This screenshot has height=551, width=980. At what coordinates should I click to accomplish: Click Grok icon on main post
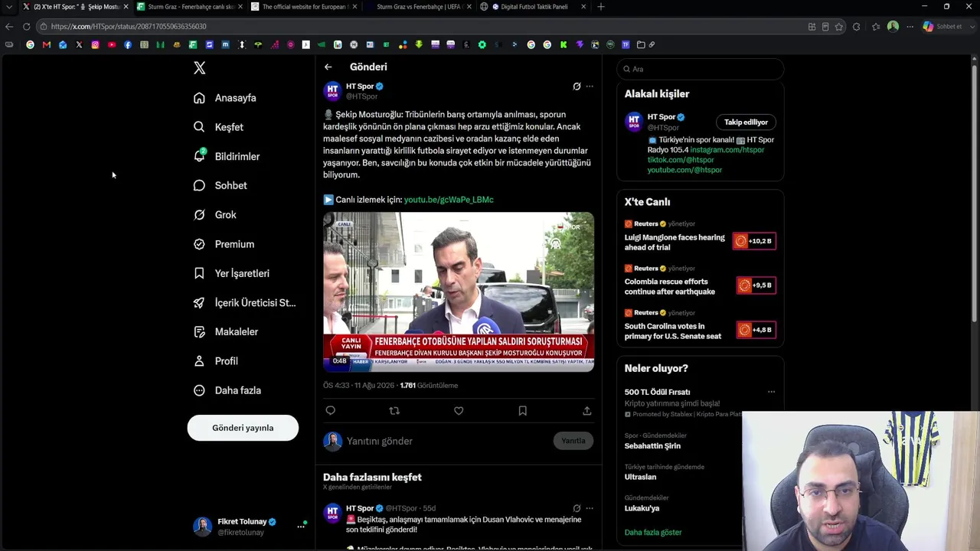pyautogui.click(x=577, y=86)
